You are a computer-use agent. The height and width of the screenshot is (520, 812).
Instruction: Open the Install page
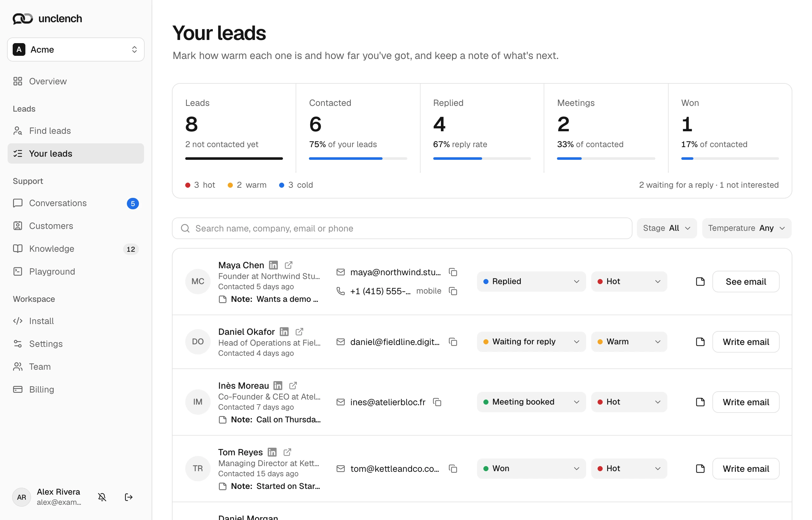pyautogui.click(x=76, y=321)
